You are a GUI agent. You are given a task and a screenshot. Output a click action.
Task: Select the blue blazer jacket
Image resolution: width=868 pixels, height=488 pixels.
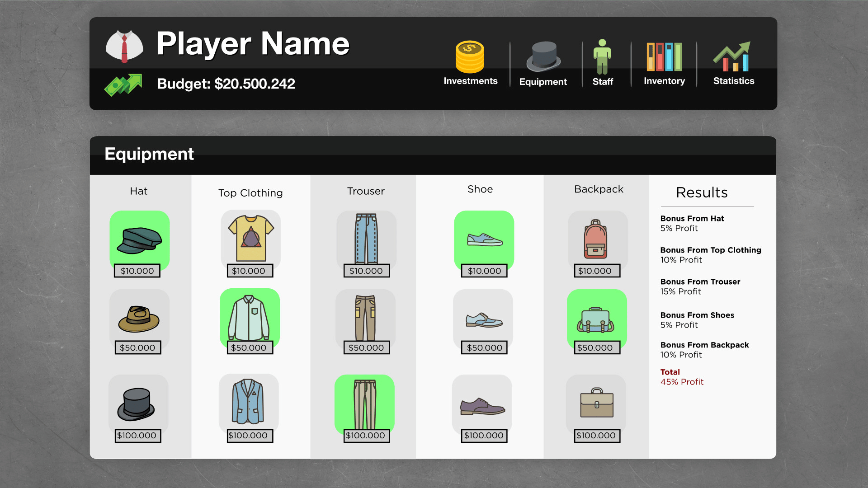[248, 401]
